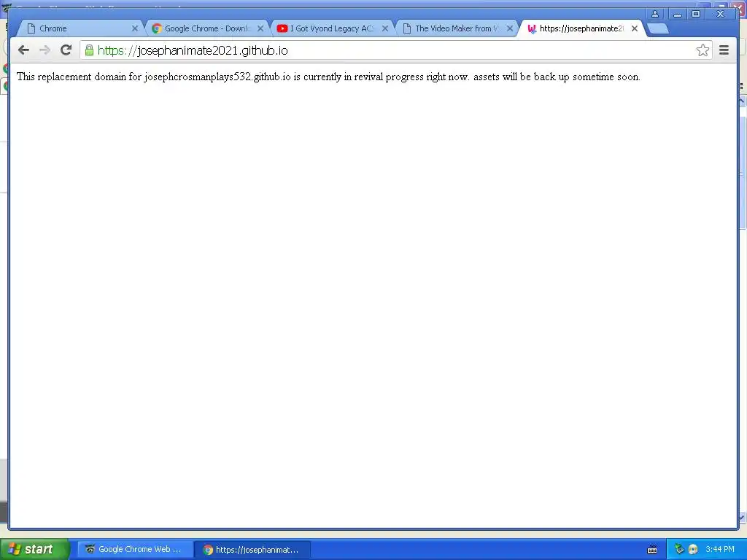Click the forward navigation arrow
The height and width of the screenshot is (560, 747).
44,50
